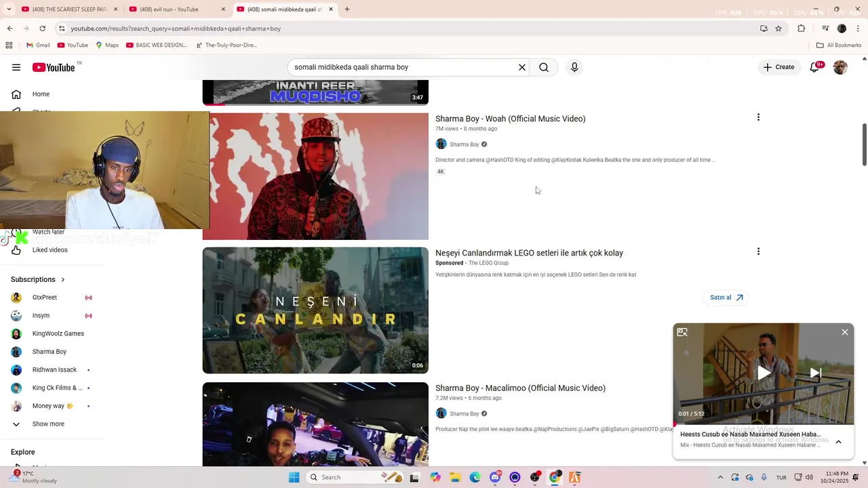
Task: Open a new browser tab
Action: (x=347, y=9)
